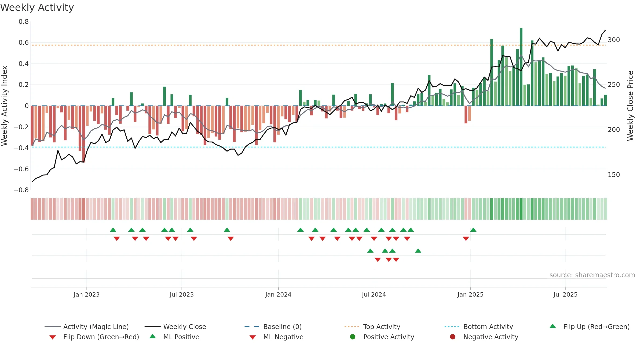This screenshot has width=644, height=362.
Task: Click the ML Negative red triangle legend icon
Action: 253,337
